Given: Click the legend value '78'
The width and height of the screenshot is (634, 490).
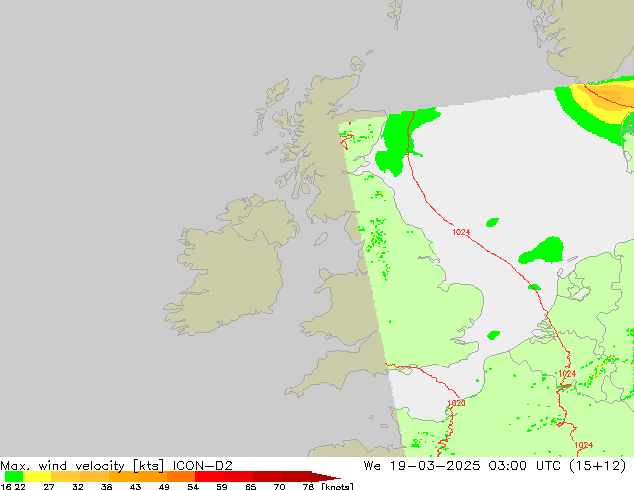Looking at the screenshot, I should pos(308,486).
